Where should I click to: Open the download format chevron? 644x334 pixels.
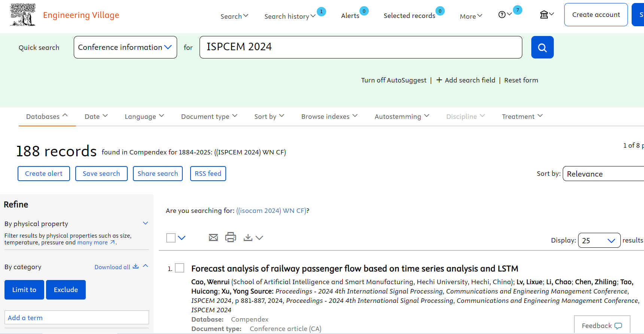pyautogui.click(x=259, y=238)
